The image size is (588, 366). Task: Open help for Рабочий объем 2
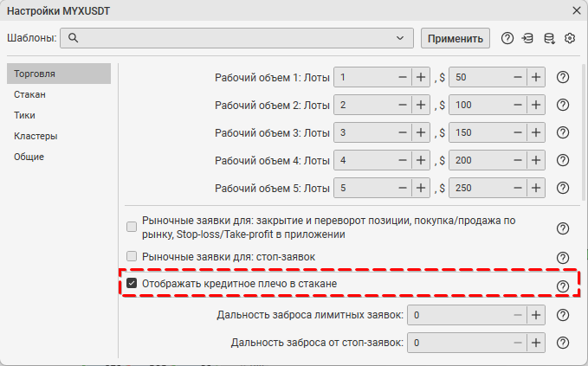tap(563, 105)
